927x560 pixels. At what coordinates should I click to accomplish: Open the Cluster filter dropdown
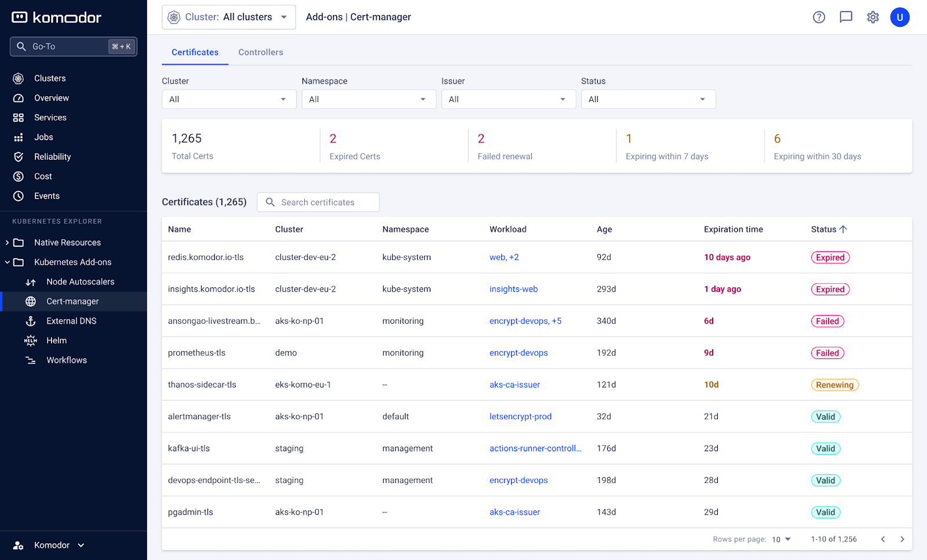tap(229, 99)
